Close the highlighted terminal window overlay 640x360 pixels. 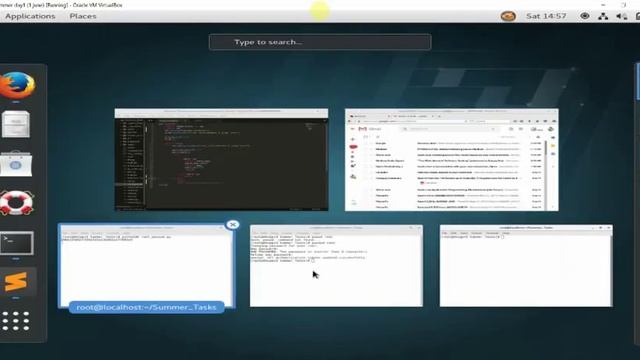coord(233,224)
